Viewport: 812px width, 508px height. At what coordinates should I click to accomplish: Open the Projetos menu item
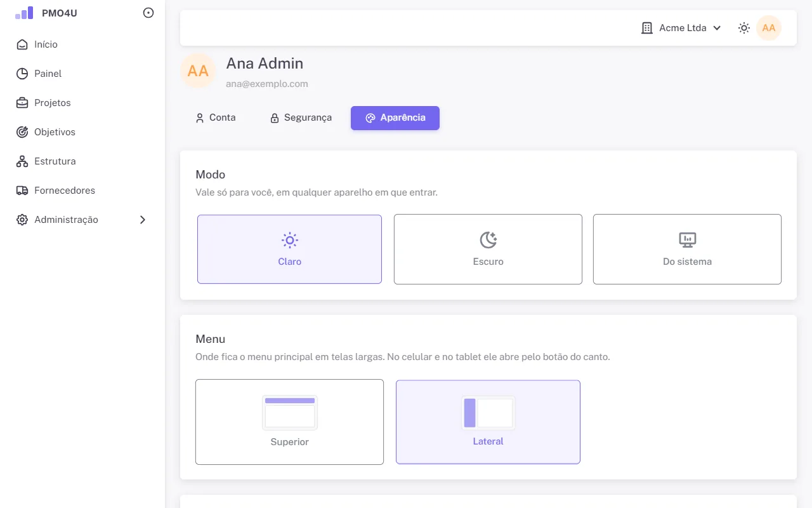(x=82, y=103)
